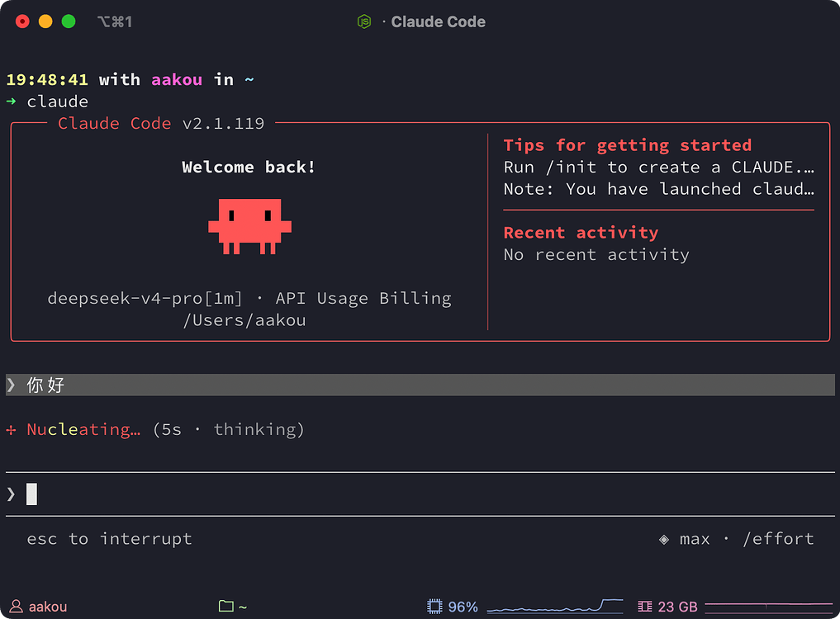840x619 pixels.
Task: Click the spinner icon before Nucleating
Action: (x=12, y=429)
